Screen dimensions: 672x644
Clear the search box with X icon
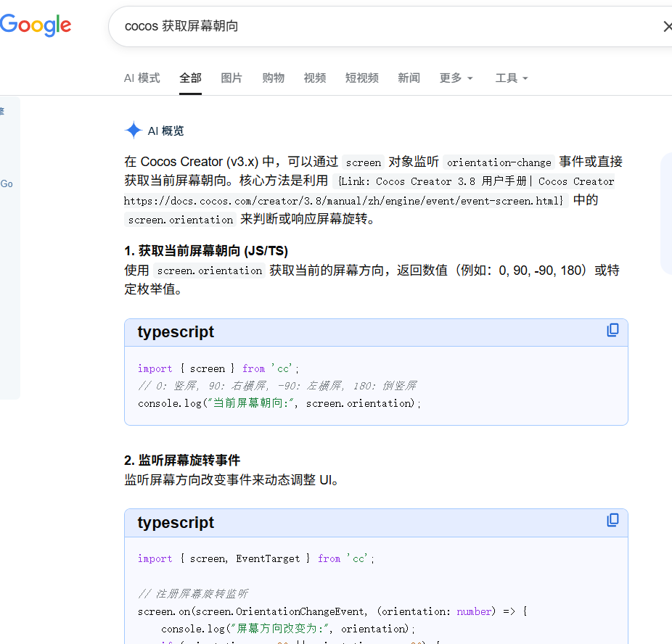click(x=666, y=27)
